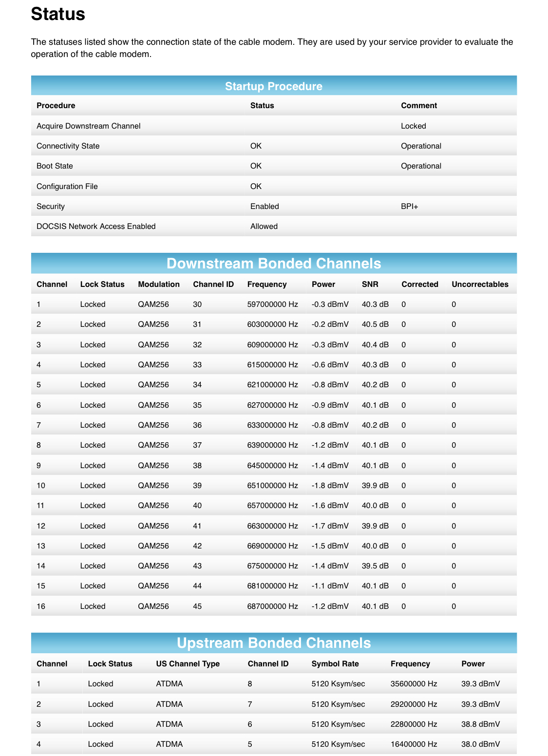This screenshot has height=756, width=548.
Task: Click the Upstream Bonded Channels header banner
Action: 274,643
